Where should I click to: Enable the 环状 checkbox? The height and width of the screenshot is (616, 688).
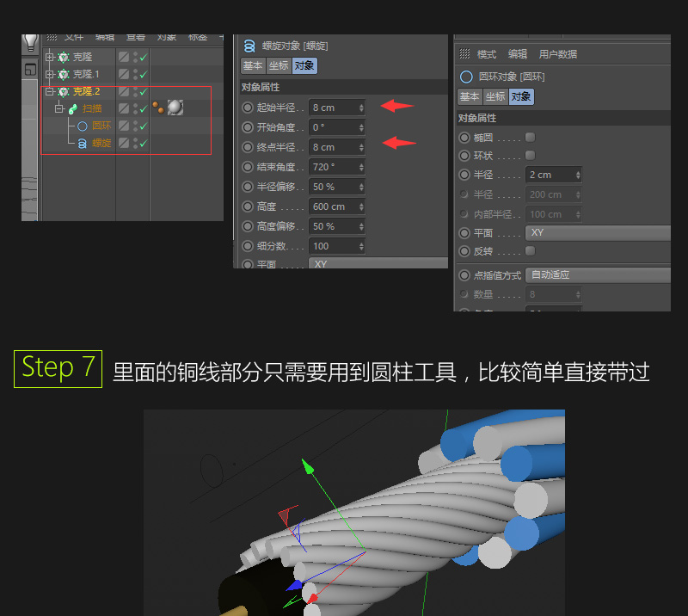tap(530, 156)
